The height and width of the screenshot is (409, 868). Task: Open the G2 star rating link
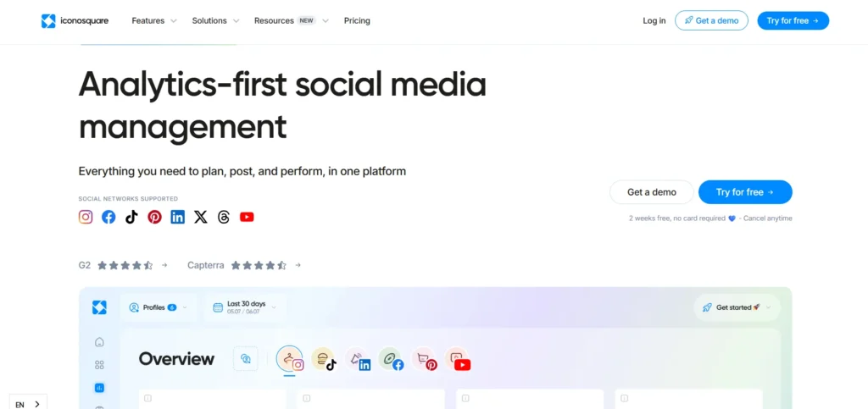(x=123, y=265)
